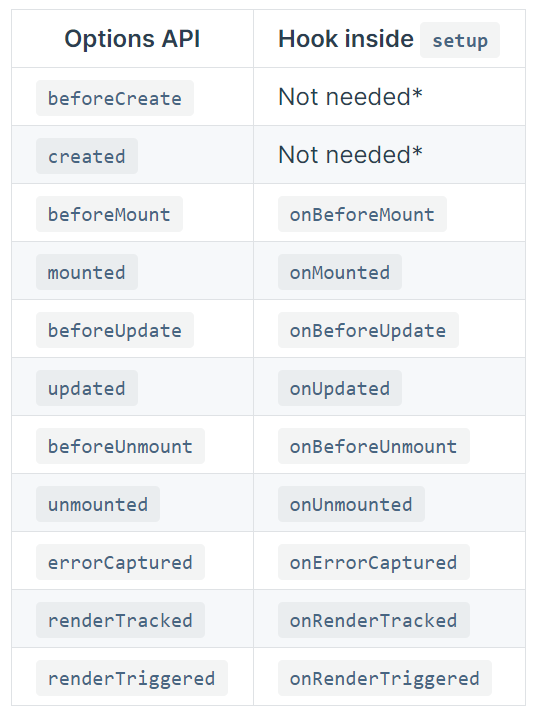Select renderTracked in the table
This screenshot has width=536, height=716.
pos(120,620)
